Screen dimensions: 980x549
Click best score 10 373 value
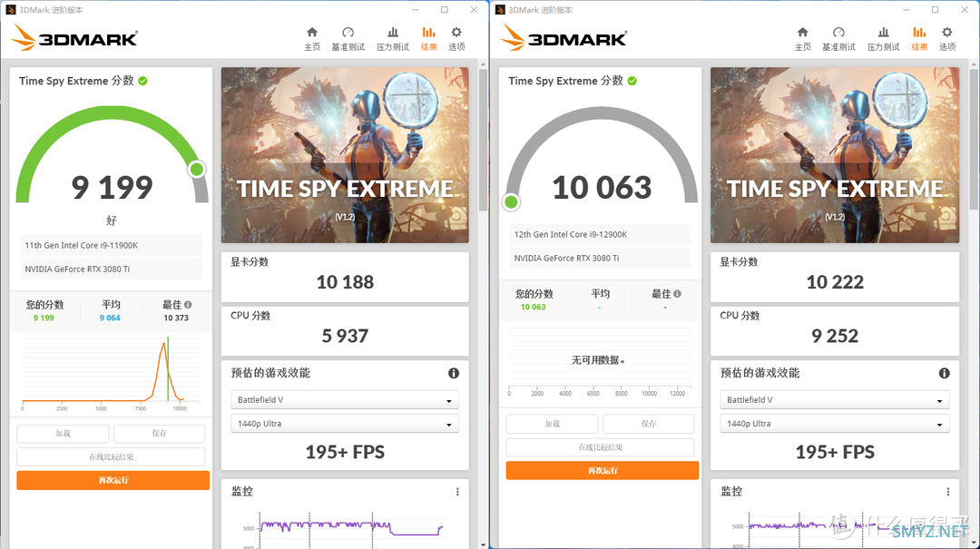coord(176,318)
